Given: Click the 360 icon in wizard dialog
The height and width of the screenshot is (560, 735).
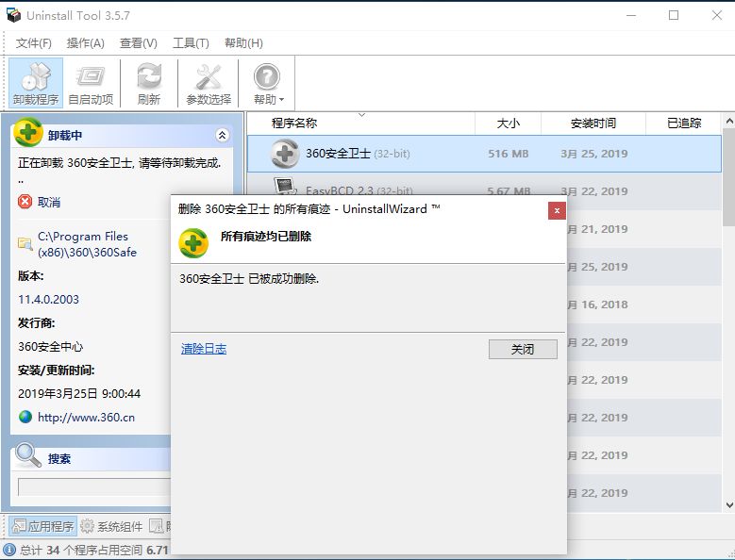Looking at the screenshot, I should 193,243.
